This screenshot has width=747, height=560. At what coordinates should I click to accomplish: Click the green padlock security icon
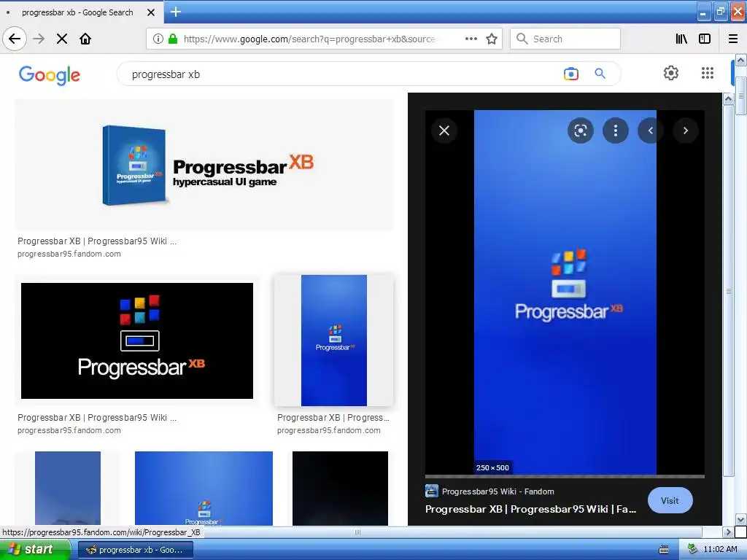point(173,39)
